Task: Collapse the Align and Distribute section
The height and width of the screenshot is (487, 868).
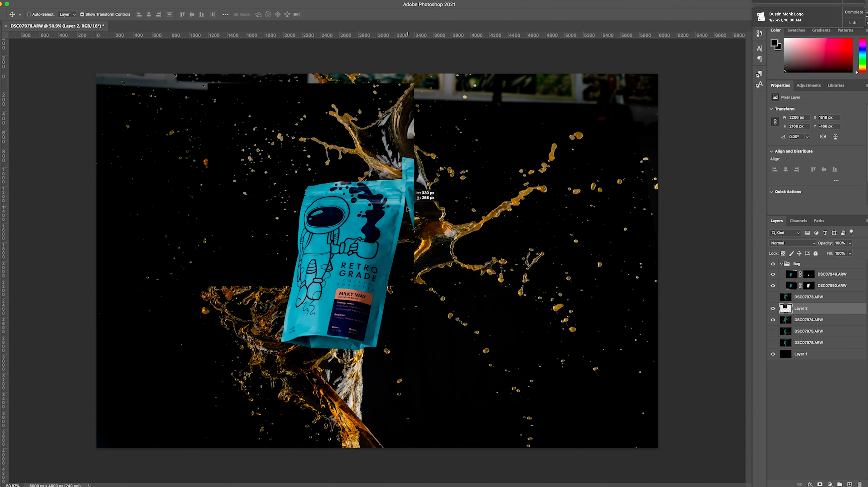Action: pyautogui.click(x=771, y=151)
